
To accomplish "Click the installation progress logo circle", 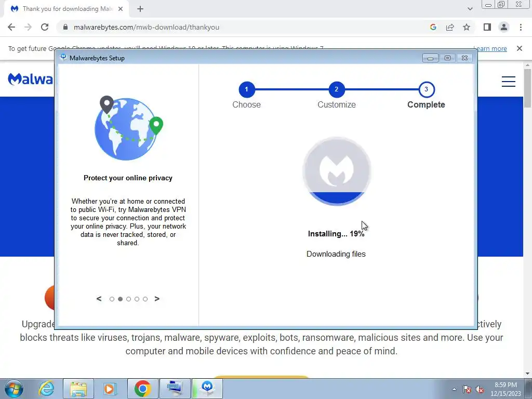I will click(337, 171).
